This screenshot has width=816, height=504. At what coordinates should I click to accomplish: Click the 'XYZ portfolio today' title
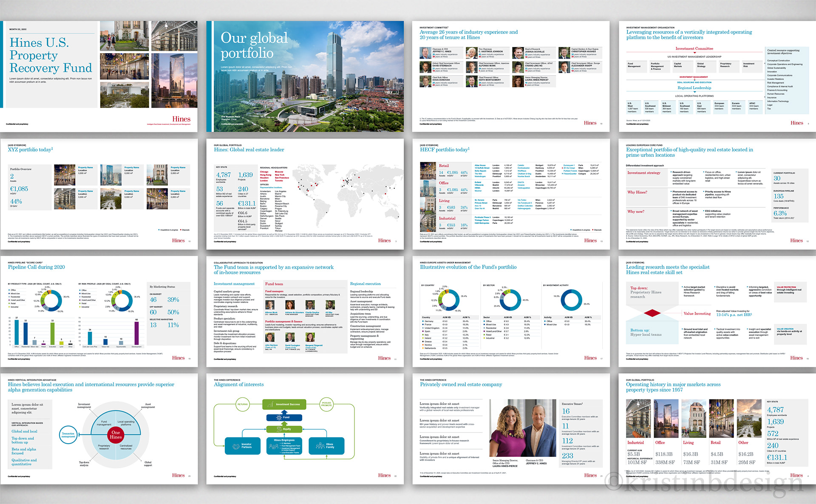(x=30, y=150)
